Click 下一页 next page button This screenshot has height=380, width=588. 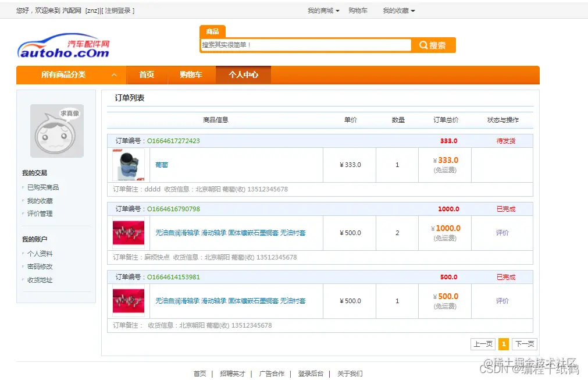click(524, 344)
